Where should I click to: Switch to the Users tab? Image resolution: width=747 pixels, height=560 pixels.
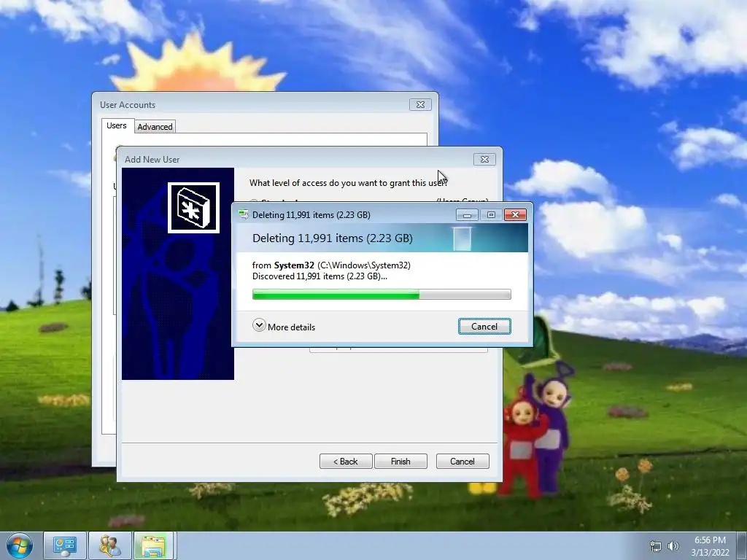117,125
